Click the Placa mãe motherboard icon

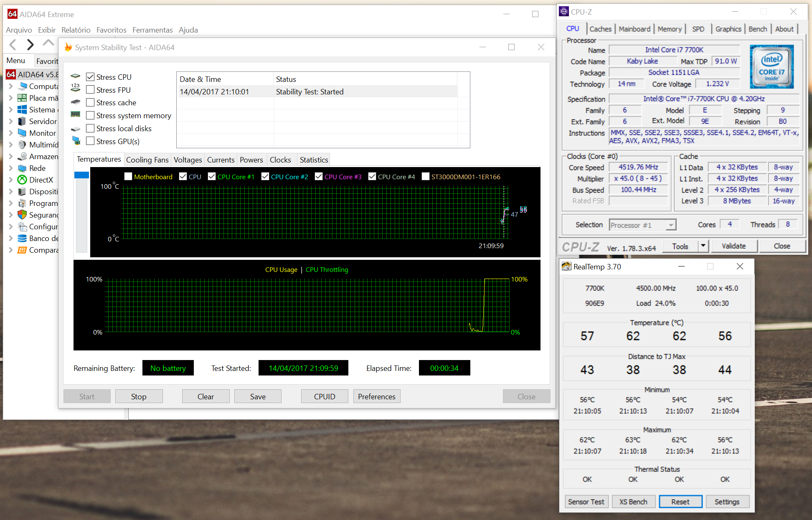point(22,98)
